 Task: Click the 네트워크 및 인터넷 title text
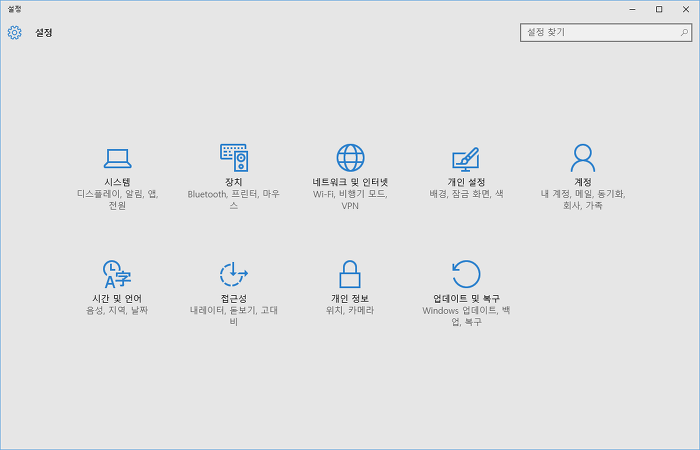350,182
